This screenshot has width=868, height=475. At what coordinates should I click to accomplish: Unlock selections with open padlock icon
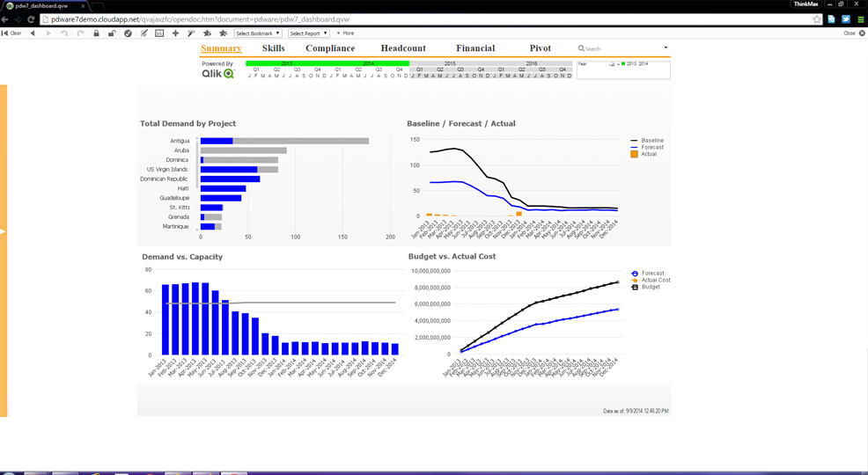(112, 33)
